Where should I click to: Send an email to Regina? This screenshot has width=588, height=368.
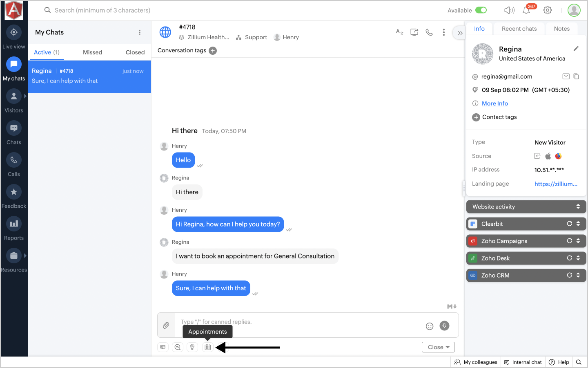[x=566, y=76]
